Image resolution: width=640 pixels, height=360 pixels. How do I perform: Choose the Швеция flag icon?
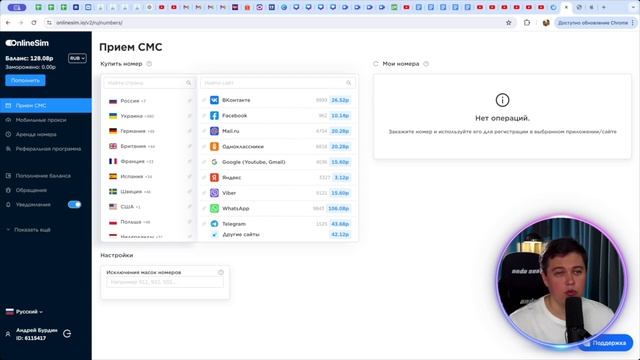[x=113, y=191]
